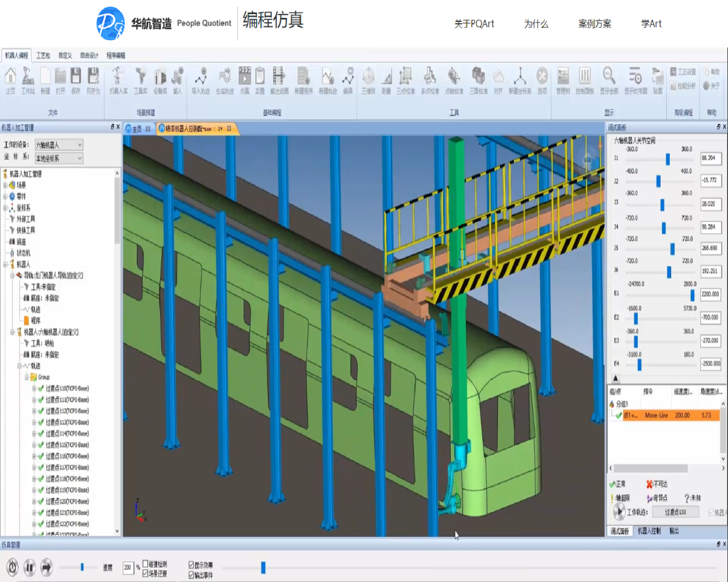The image size is (728, 582).
Task: Enable the 碰撞检测 collision detection checkbox
Action: pyautogui.click(x=146, y=564)
